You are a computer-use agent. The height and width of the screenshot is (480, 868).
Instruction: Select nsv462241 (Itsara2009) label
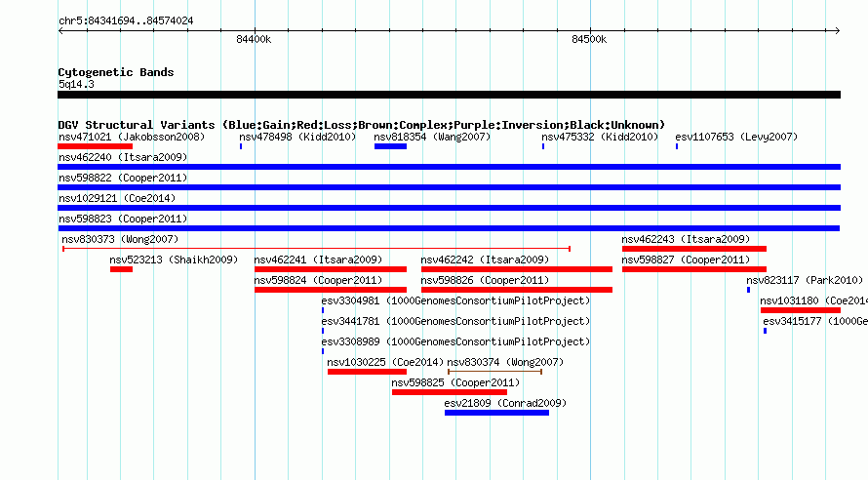coord(318,260)
